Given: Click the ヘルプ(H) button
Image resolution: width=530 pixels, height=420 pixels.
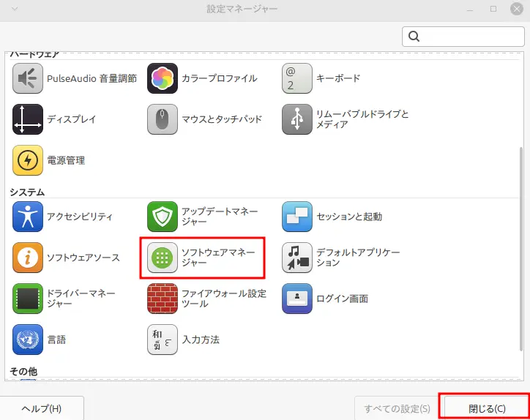Looking at the screenshot, I should (x=42, y=408).
